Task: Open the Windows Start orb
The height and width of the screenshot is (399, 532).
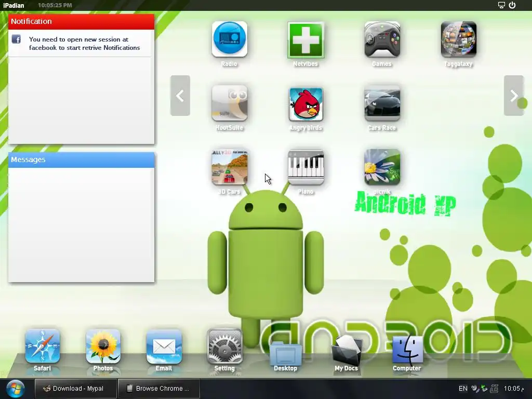Action: click(15, 389)
